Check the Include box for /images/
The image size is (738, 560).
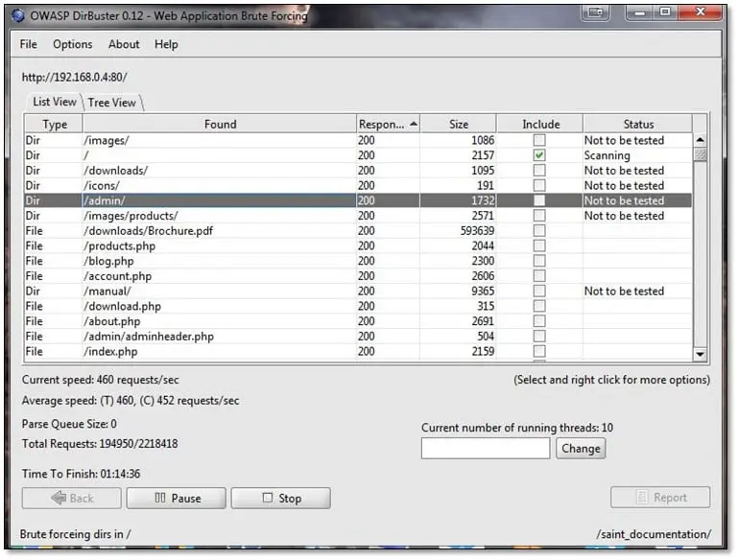click(539, 140)
